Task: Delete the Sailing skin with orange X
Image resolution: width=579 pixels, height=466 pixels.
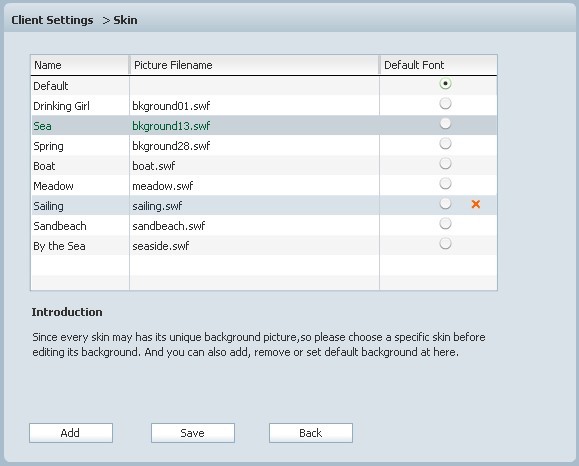Action: (x=476, y=204)
